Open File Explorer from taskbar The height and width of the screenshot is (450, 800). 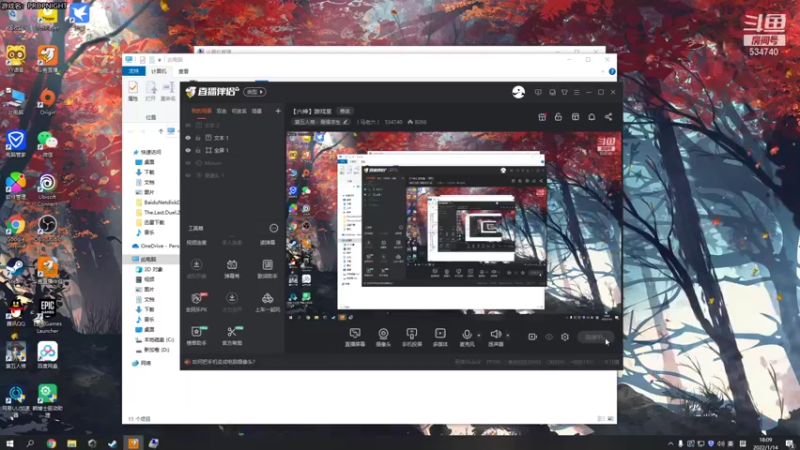point(71,443)
